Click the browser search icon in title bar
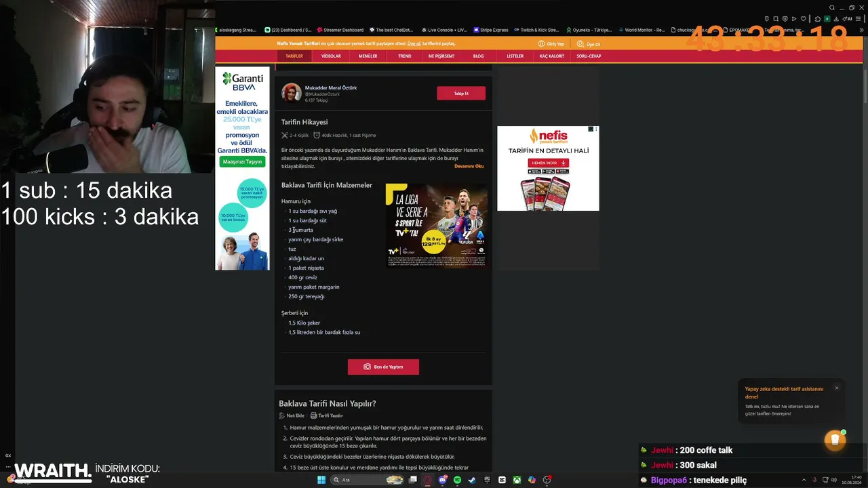Viewport: 868px width, 488px height. click(x=832, y=8)
